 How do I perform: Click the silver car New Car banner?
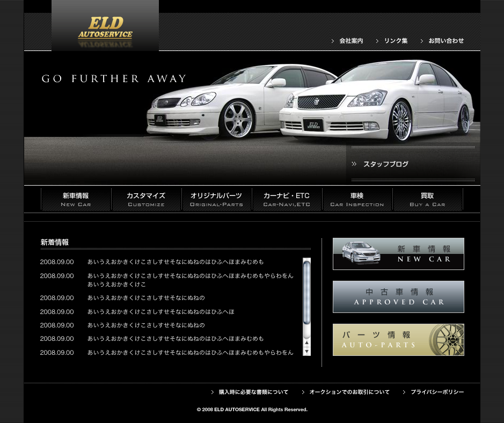398,254
